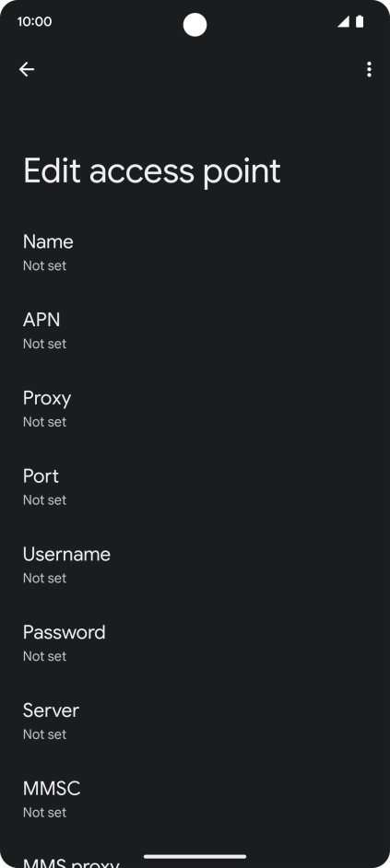Tap the Edit access point title
Viewport: 390px width, 868px height.
(152, 171)
